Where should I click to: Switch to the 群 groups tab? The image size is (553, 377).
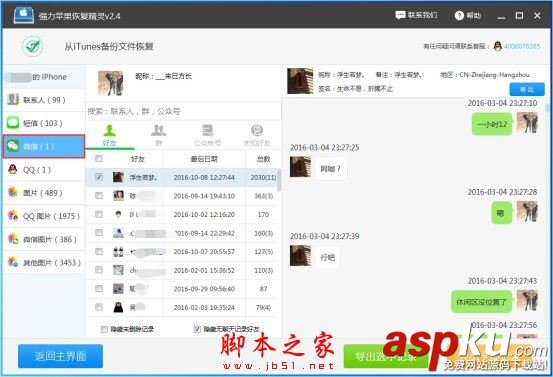[158, 135]
